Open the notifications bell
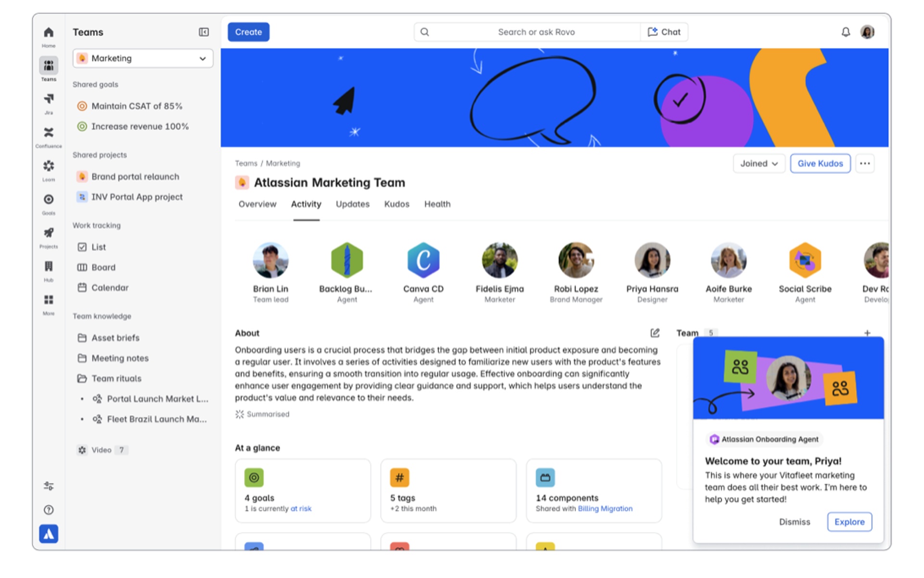This screenshot has width=924, height=578. 846,32
